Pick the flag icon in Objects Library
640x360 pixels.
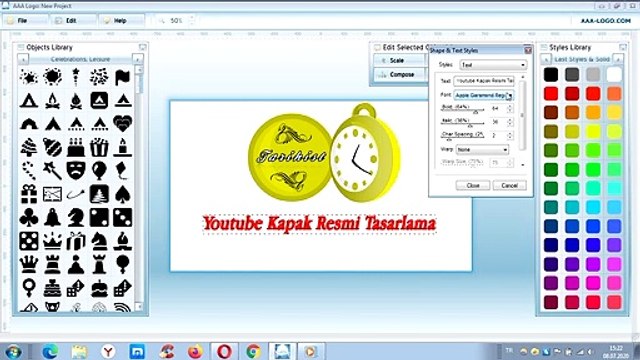click(122, 77)
